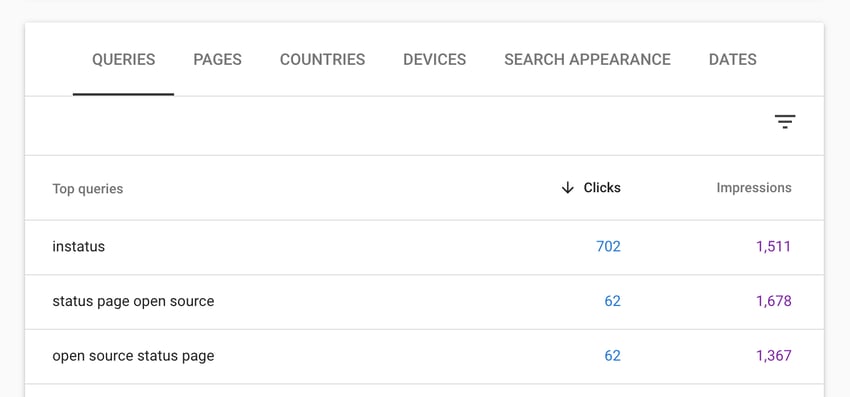This screenshot has width=850, height=397.
Task: Select the Countries tab
Action: (x=323, y=60)
